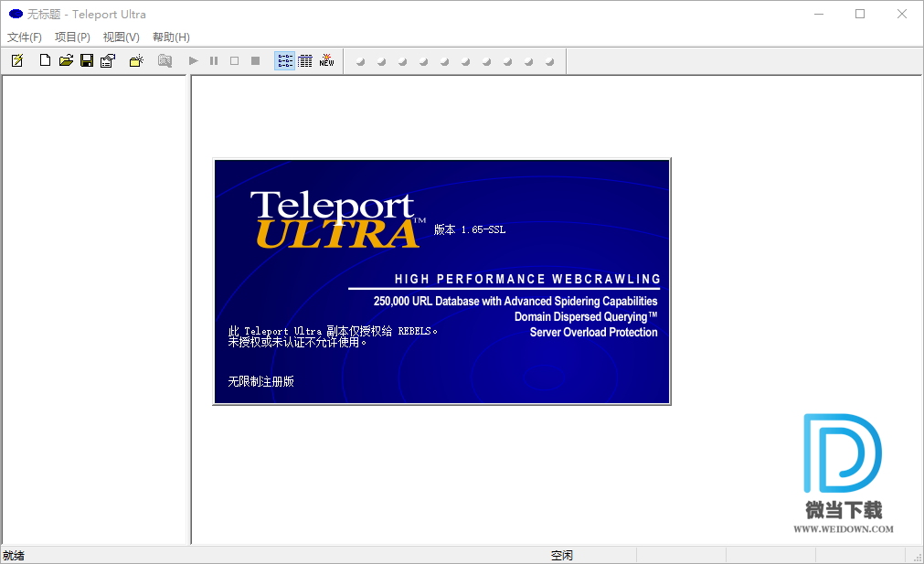Stop the project with hollow square

pos(235,60)
